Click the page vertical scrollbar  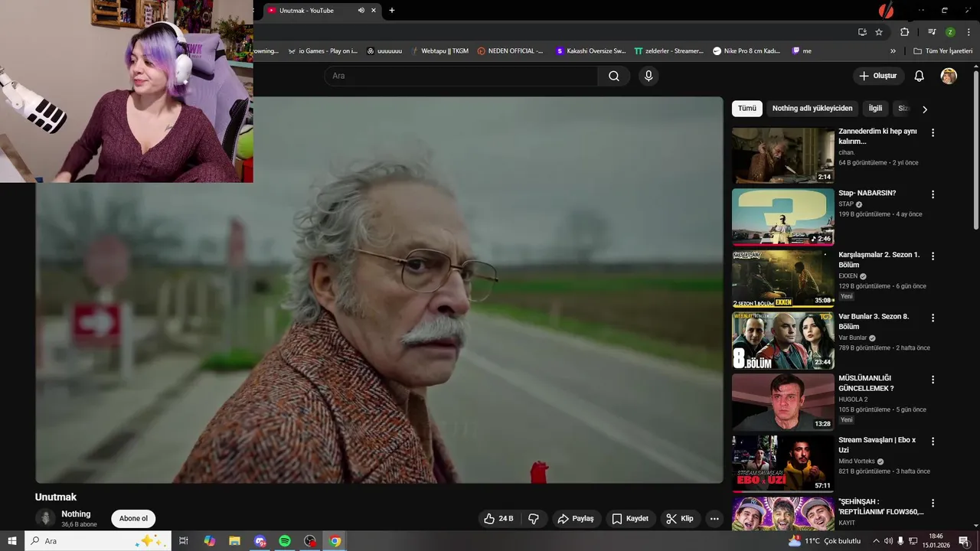point(975,149)
